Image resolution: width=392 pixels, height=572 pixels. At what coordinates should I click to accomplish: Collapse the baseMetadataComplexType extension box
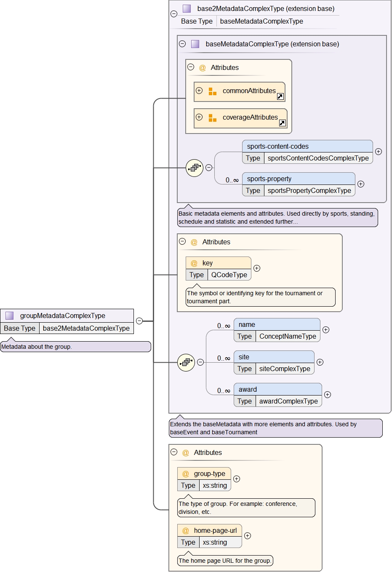click(x=182, y=44)
